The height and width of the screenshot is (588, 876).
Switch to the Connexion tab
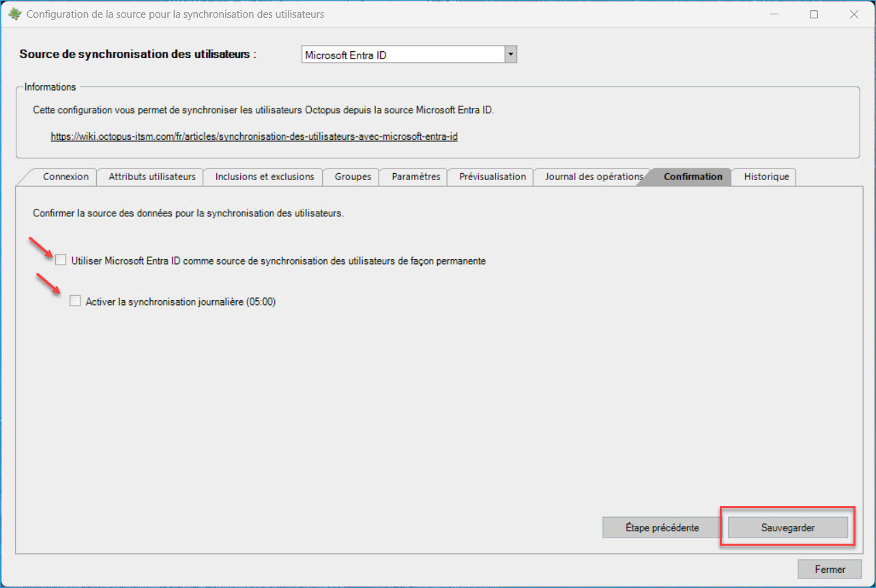click(x=65, y=177)
